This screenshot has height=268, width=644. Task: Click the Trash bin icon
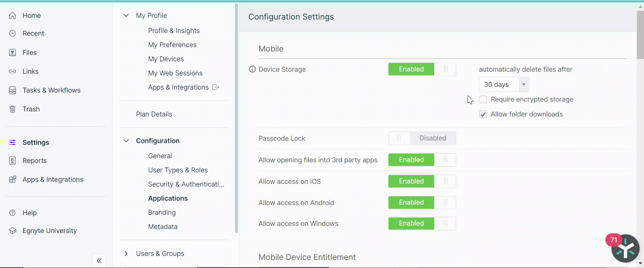[13, 109]
